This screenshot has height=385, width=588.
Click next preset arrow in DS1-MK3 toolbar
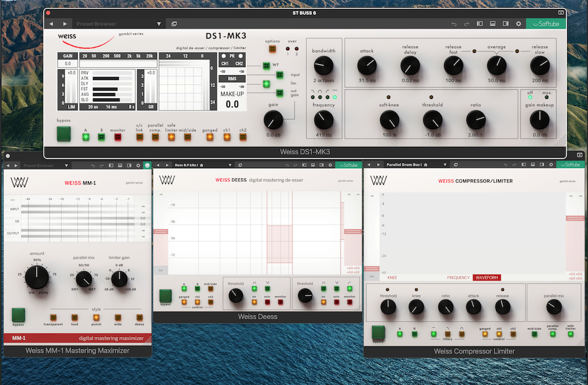65,24
